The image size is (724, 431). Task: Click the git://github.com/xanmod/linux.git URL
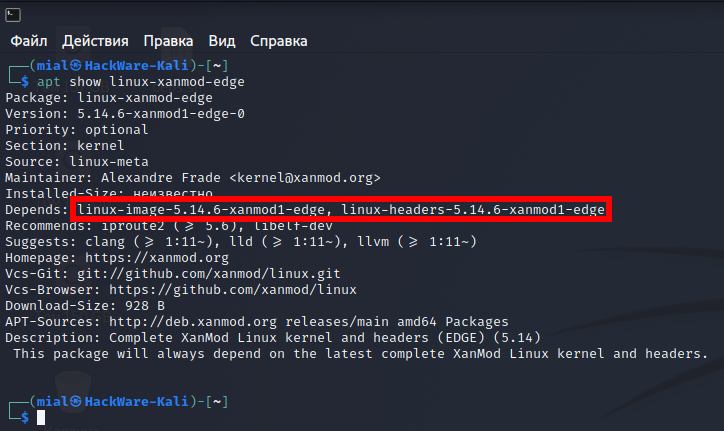click(208, 274)
